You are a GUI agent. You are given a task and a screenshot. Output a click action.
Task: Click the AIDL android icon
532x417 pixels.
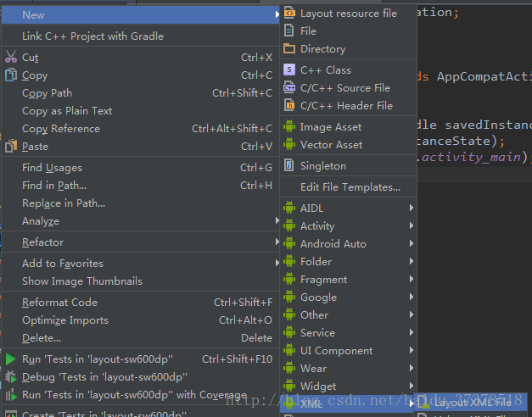289,208
